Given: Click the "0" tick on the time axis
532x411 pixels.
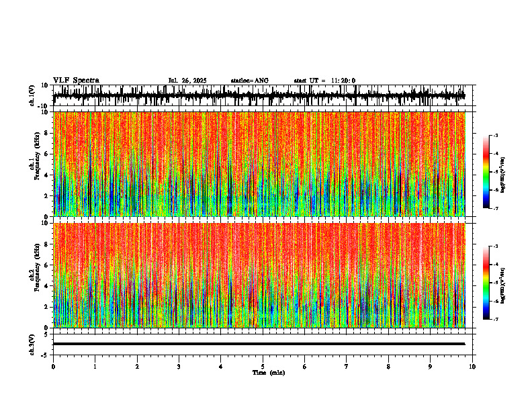Looking at the screenshot, I should click(53, 367).
